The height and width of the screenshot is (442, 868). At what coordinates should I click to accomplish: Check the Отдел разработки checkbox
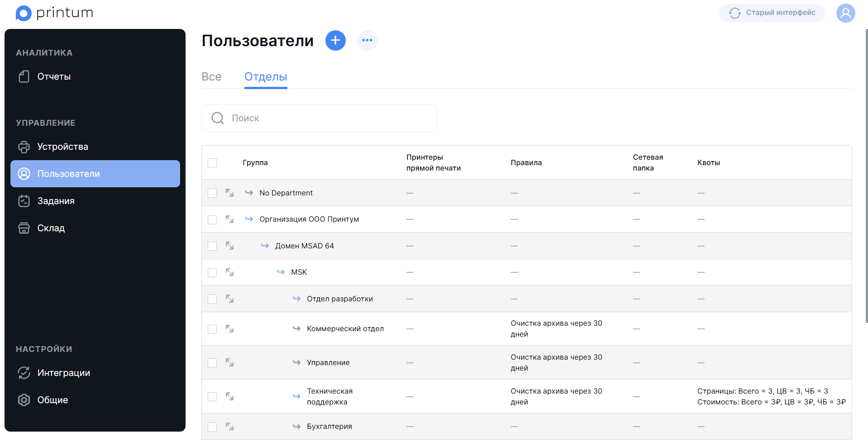coord(212,299)
